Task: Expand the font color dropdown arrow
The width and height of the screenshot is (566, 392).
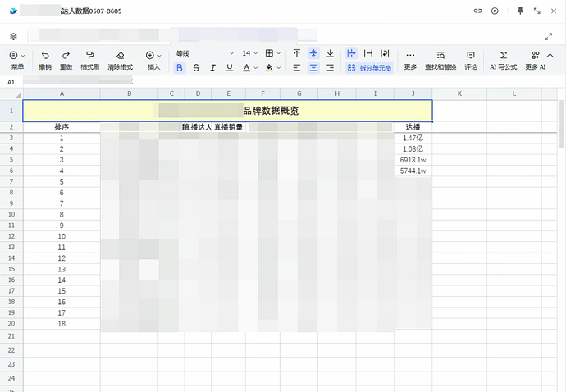Action: click(256, 67)
